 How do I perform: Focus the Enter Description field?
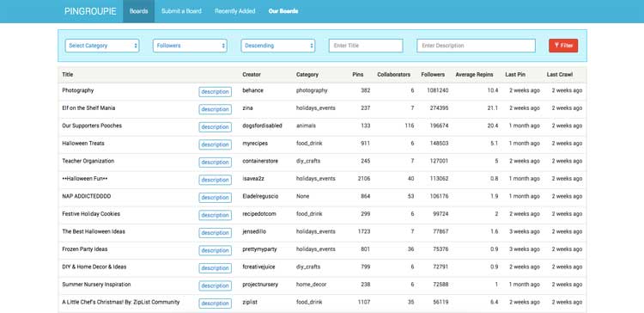pyautogui.click(x=476, y=46)
